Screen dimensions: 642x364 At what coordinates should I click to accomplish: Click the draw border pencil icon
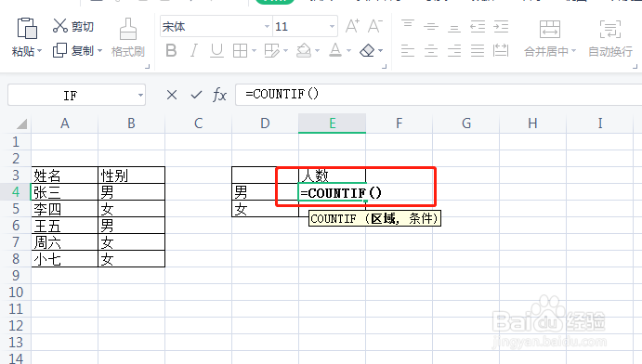tap(271, 51)
